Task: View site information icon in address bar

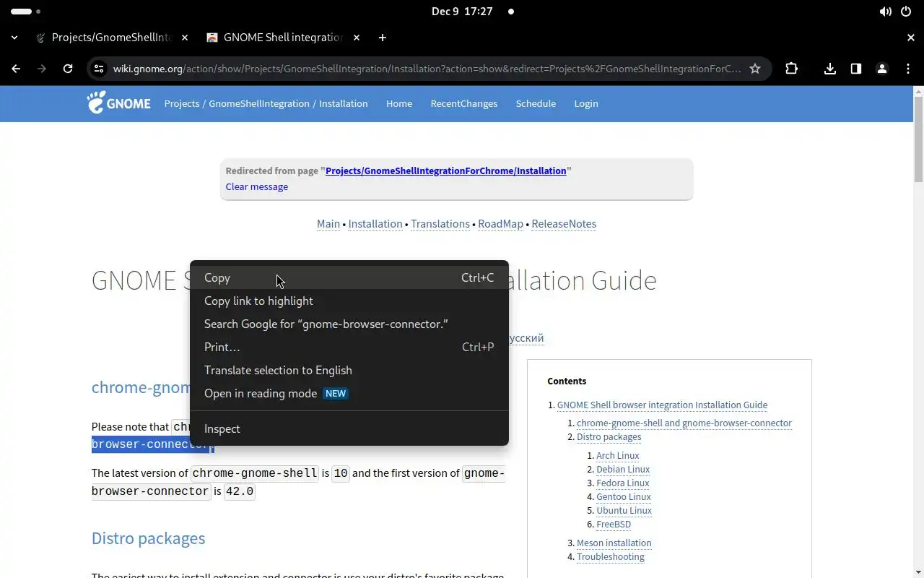Action: pyautogui.click(x=100, y=69)
